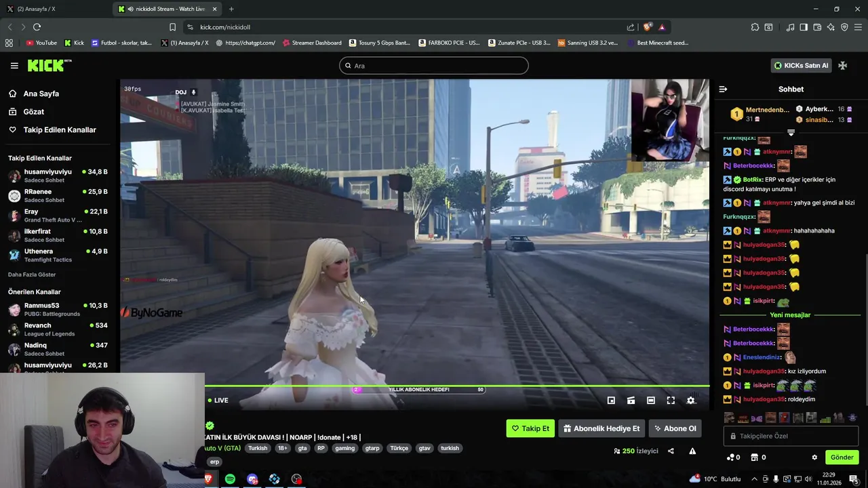Open the browser extensions puzzle icon

(x=755, y=27)
